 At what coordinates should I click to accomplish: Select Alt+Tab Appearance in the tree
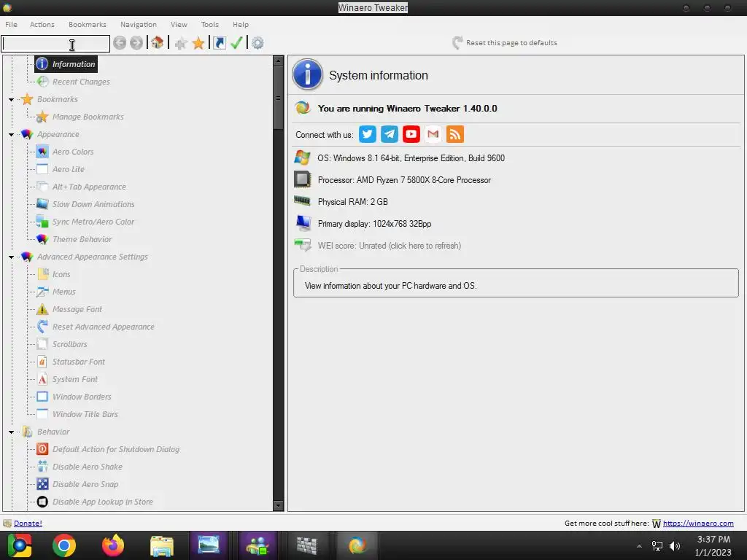click(89, 187)
